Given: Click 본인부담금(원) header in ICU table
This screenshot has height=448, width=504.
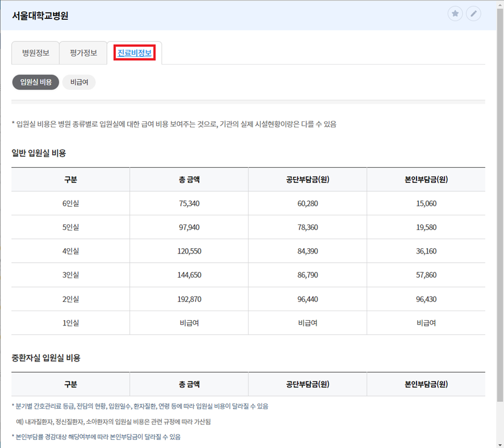Looking at the screenshot, I should 426,384.
